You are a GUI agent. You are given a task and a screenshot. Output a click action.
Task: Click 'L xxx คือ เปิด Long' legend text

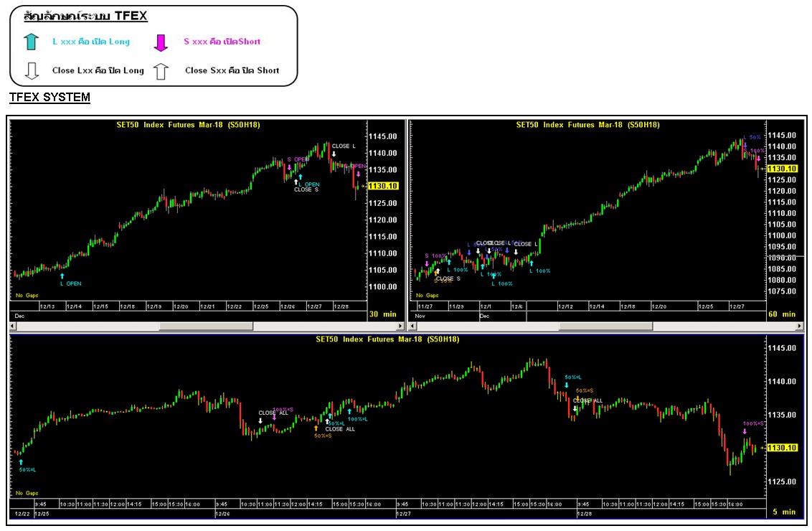[x=91, y=42]
